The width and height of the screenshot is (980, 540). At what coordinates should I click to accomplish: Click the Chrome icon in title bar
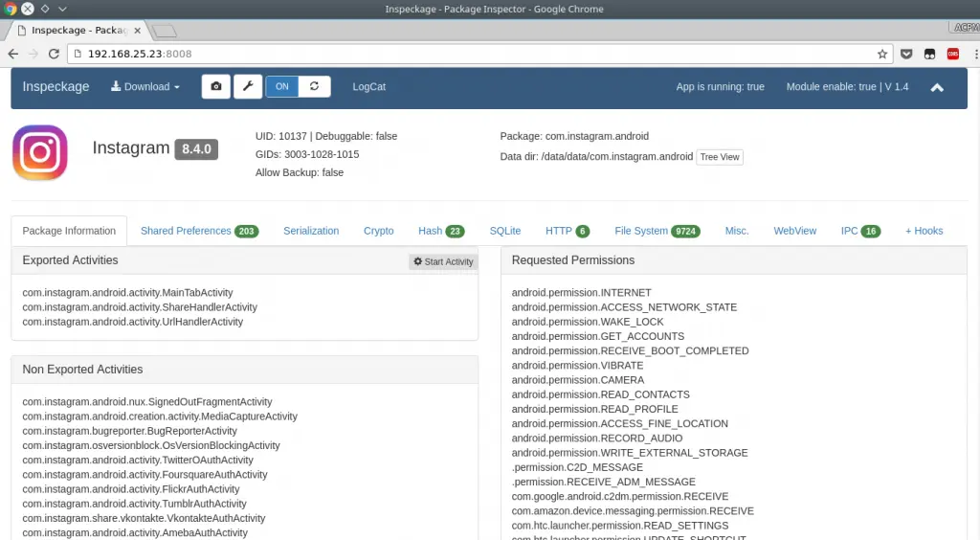tap(10, 9)
